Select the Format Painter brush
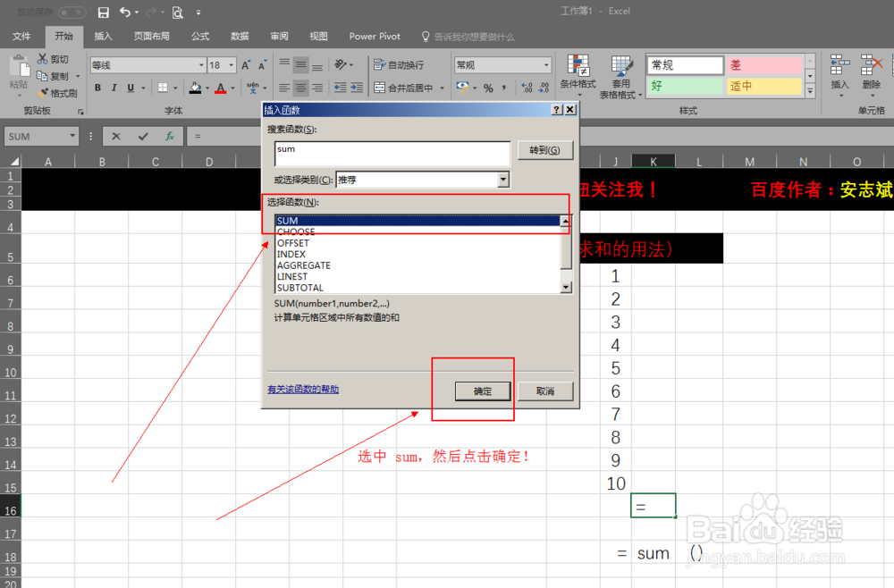894x588 pixels. click(x=43, y=92)
